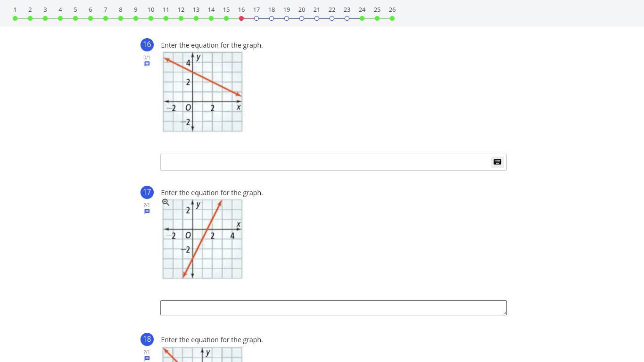Select question 26 in the navigator
Image resolution: width=644 pixels, height=362 pixels.
coord(392,18)
